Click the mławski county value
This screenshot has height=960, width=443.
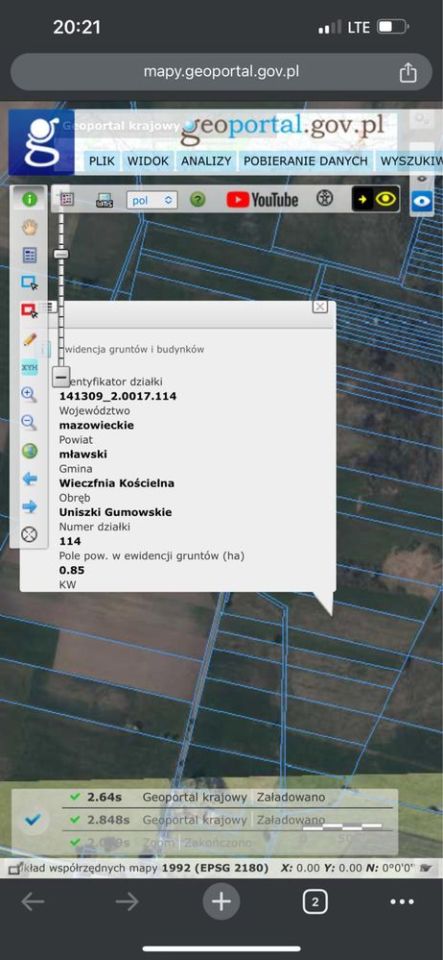83,454
